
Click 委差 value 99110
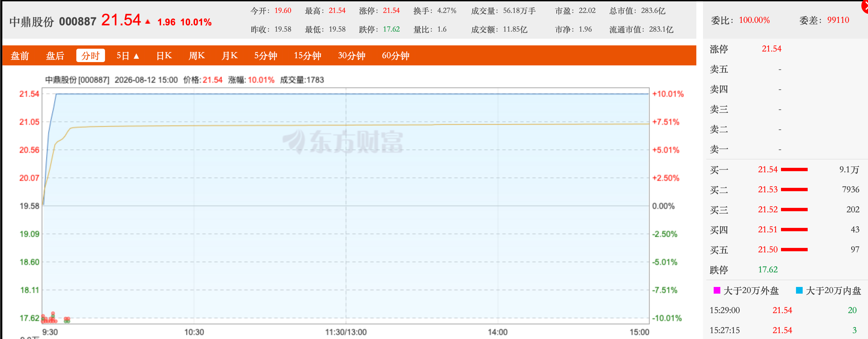pyautogui.click(x=838, y=20)
